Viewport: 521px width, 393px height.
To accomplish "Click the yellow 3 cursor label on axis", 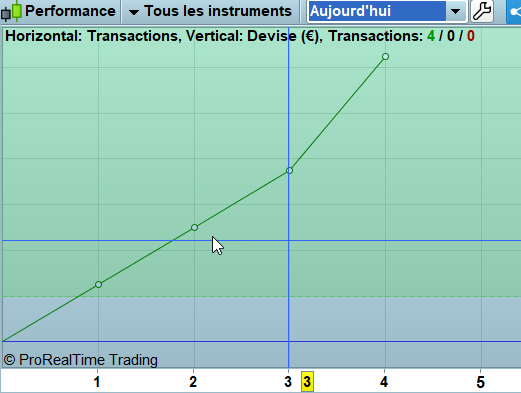I will click(x=307, y=382).
